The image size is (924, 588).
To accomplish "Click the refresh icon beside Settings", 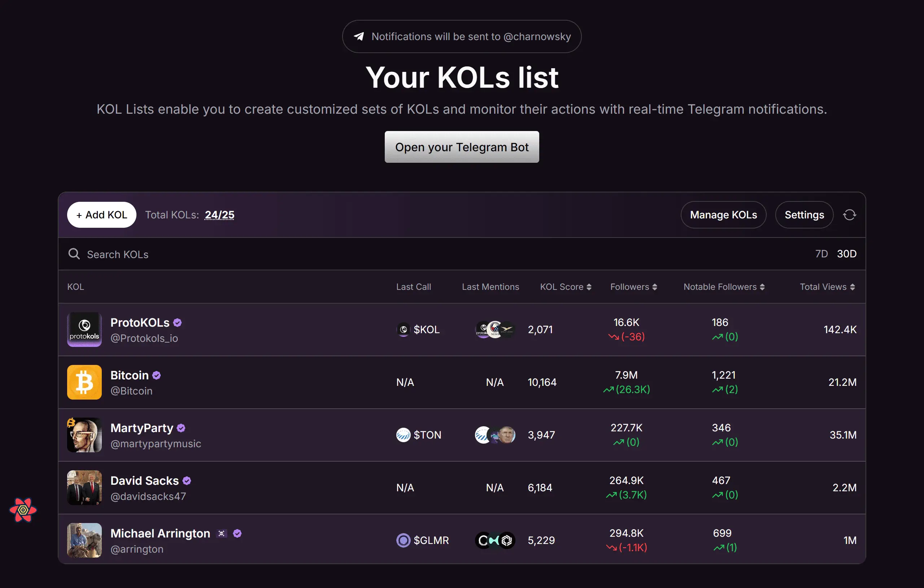I will pos(850,214).
